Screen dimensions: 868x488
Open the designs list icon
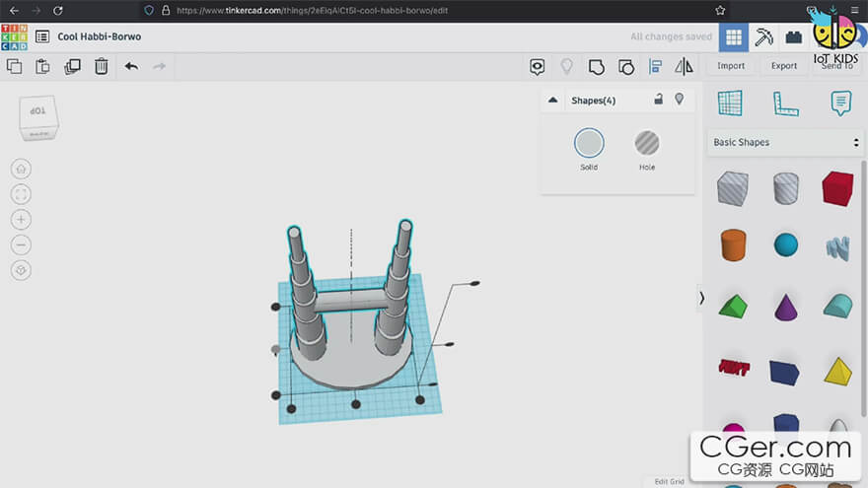(x=42, y=36)
